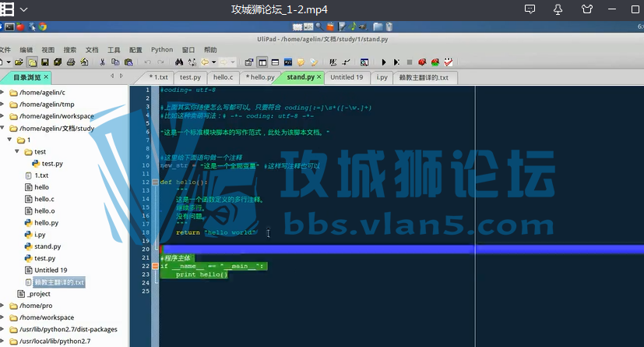Open the 文档 menu
The width and height of the screenshot is (644, 347).
[92, 50]
